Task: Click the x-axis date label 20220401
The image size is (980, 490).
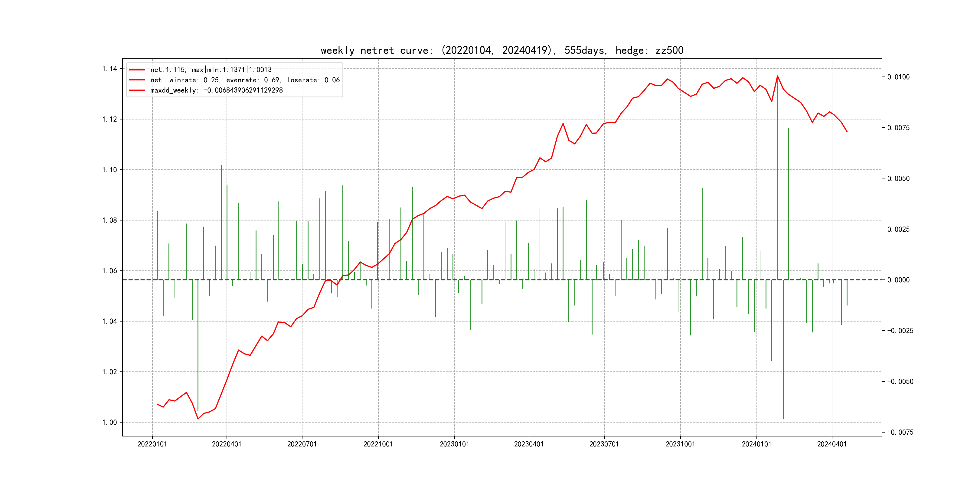Action: point(227,444)
